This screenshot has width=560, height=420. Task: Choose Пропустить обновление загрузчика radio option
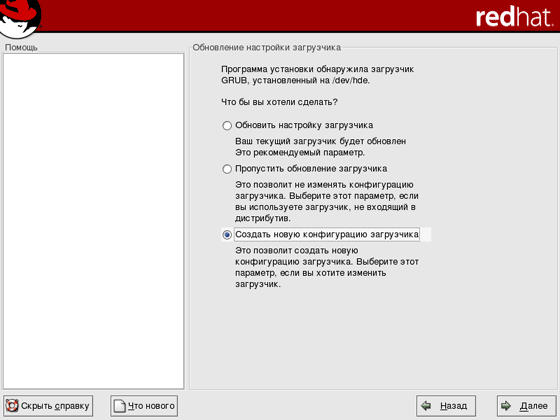227,169
